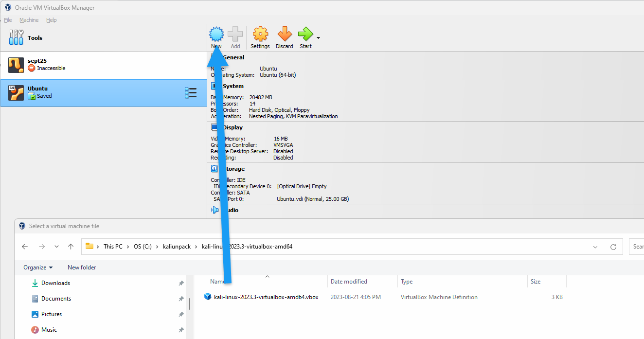Open the Machine menu
Screen dimensions: 644x339
coord(29,20)
